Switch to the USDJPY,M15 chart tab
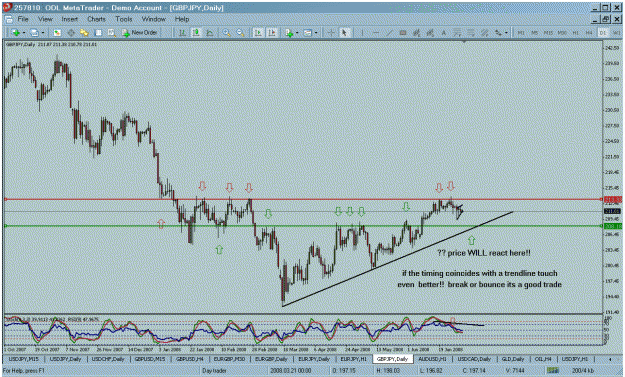Viewport: 625px width, 377px height. [x=24, y=359]
